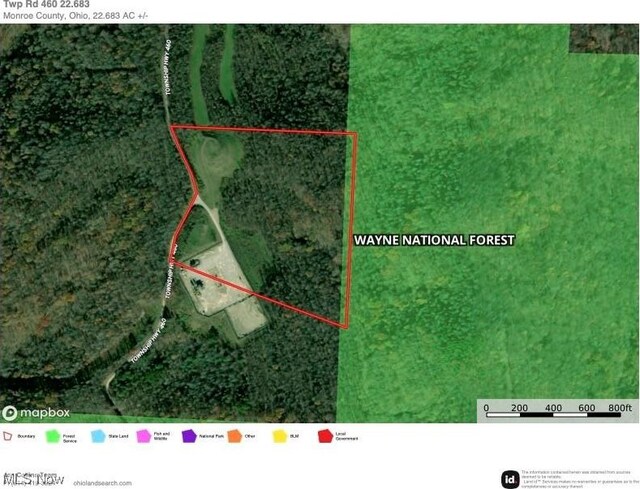The image size is (640, 489).
Task: Click the mapbox logo on the map
Action: [x=36, y=413]
